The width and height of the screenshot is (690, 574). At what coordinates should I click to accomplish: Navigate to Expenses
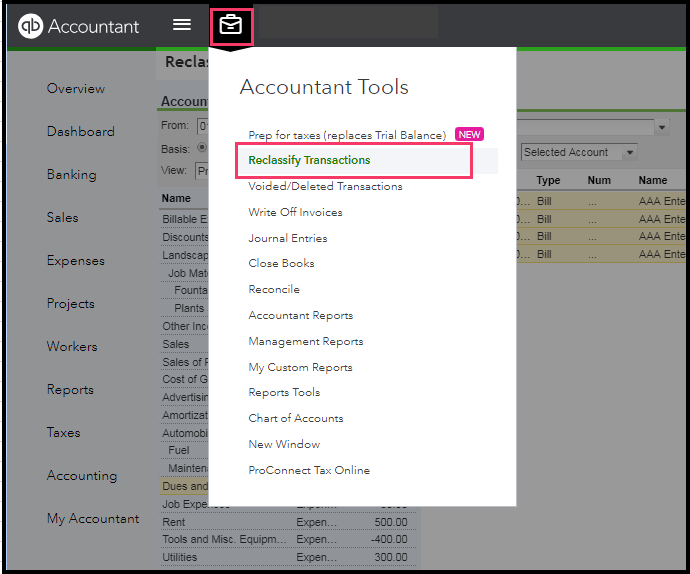(76, 261)
